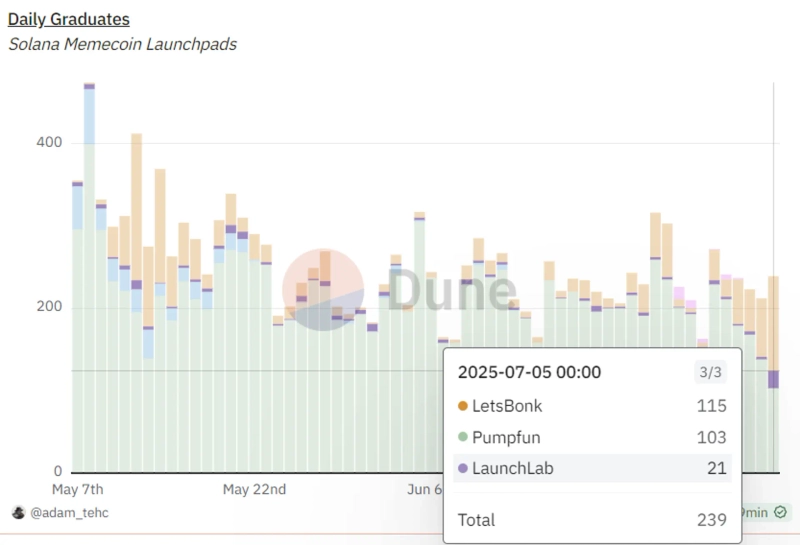Click the Total row in tooltip
The width and height of the screenshot is (800, 545).
[592, 519]
